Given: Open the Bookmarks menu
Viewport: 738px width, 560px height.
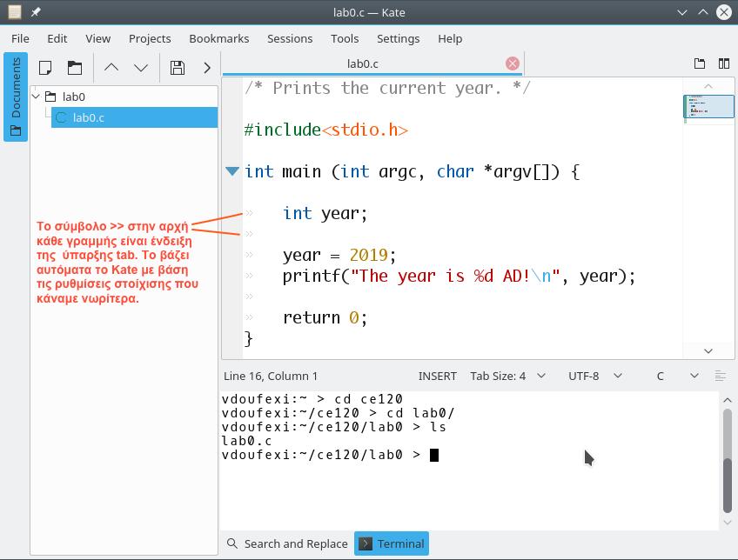Looking at the screenshot, I should (218, 38).
